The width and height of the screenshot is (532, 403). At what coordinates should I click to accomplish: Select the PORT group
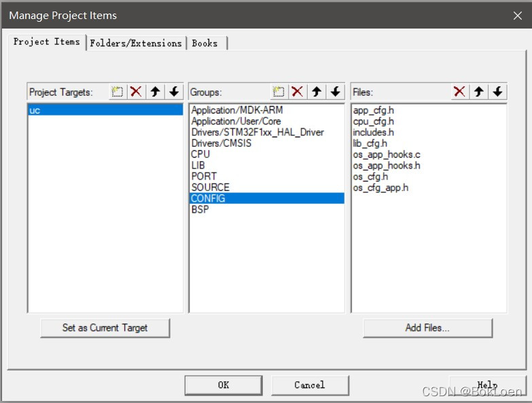(266, 176)
